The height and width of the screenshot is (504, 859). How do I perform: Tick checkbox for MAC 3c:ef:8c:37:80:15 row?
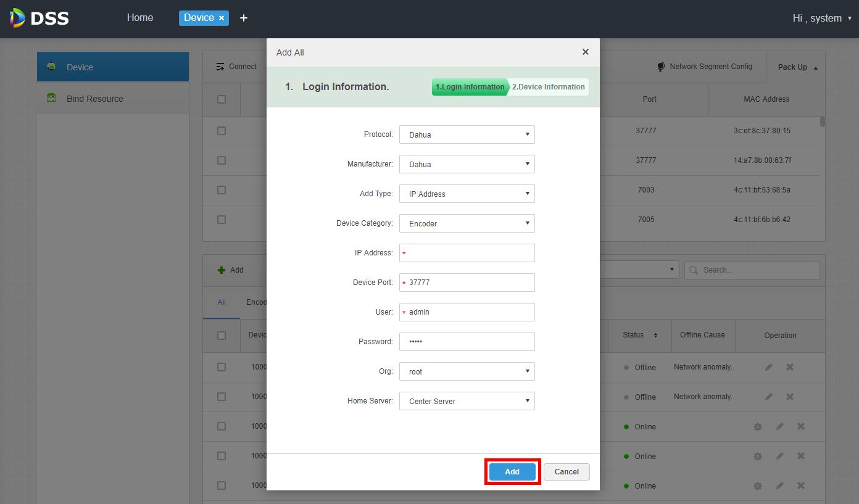tap(222, 131)
